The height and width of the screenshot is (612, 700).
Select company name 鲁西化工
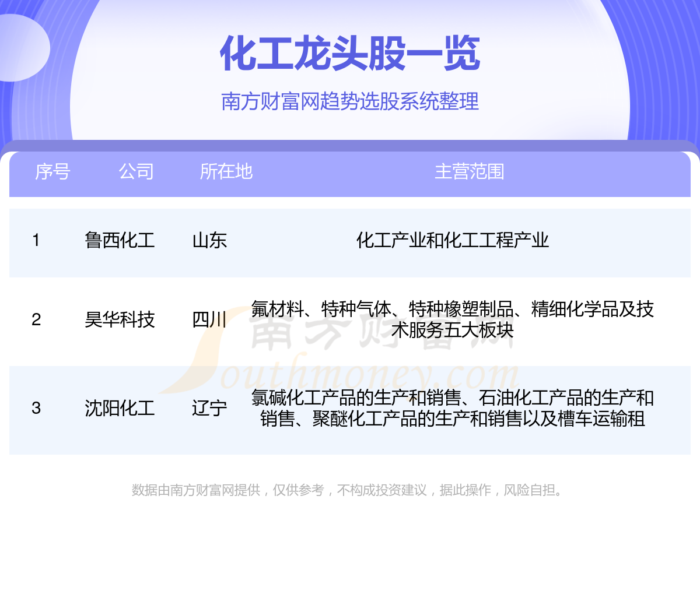click(x=120, y=240)
